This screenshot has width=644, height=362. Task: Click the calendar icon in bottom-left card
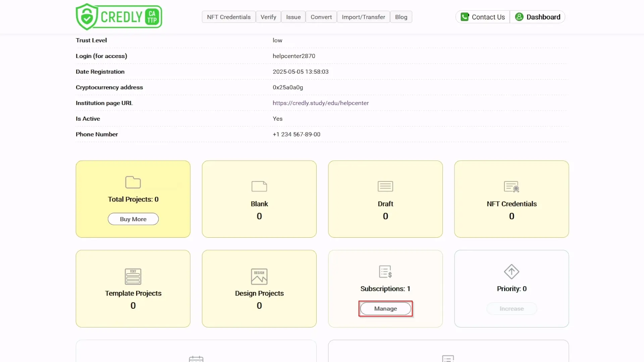point(196,359)
